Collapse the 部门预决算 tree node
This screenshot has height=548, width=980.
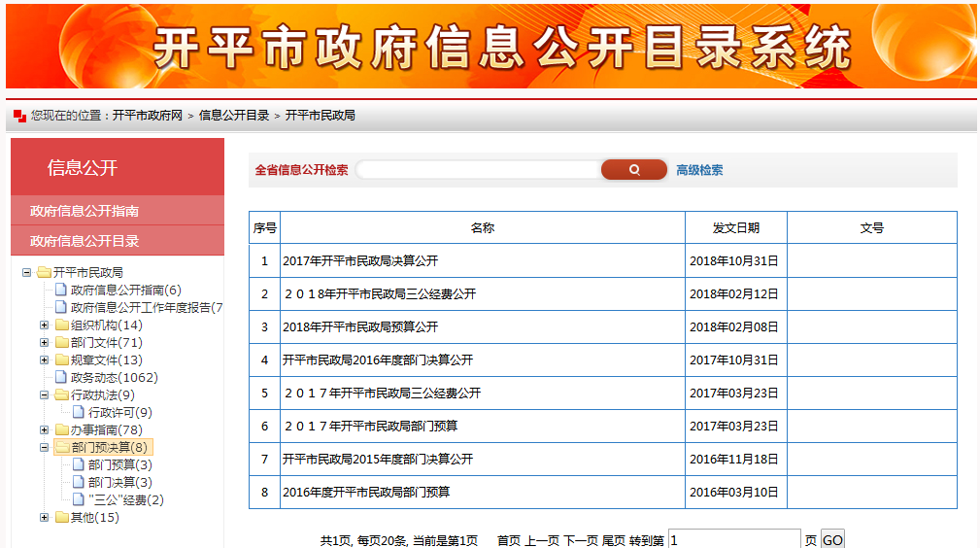[x=44, y=448]
